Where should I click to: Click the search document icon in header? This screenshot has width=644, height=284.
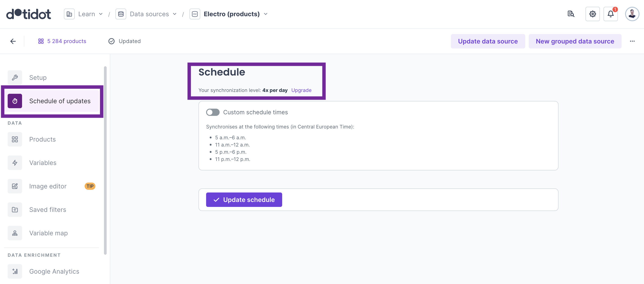point(571,14)
